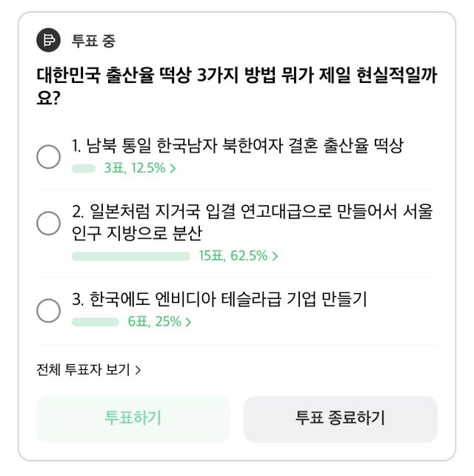The height and width of the screenshot is (476, 474).
Task: Expand voters list via 3표, 12.5% chevron
Action: tap(173, 169)
